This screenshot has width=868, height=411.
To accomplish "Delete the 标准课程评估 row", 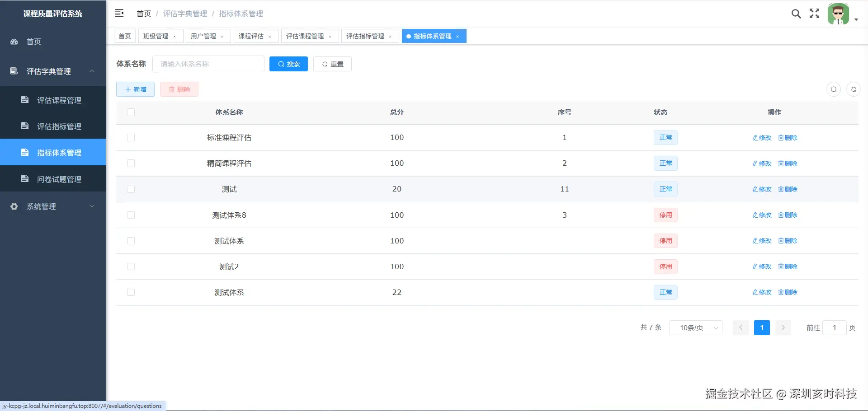I will (x=788, y=138).
